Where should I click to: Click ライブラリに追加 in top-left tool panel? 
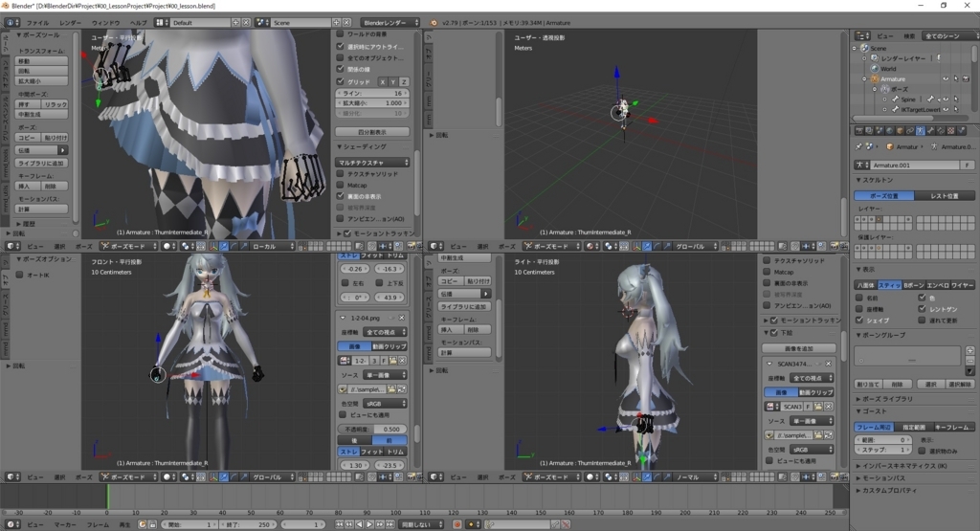pyautogui.click(x=42, y=163)
